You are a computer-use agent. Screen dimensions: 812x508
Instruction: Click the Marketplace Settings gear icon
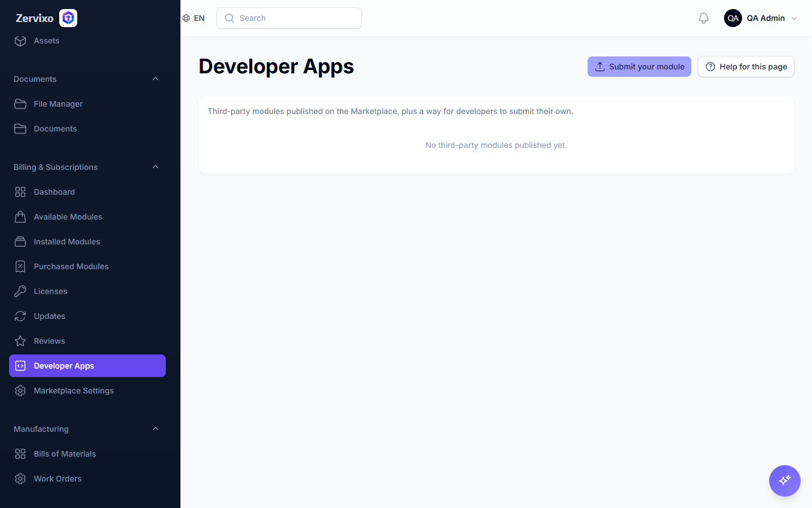(x=20, y=391)
